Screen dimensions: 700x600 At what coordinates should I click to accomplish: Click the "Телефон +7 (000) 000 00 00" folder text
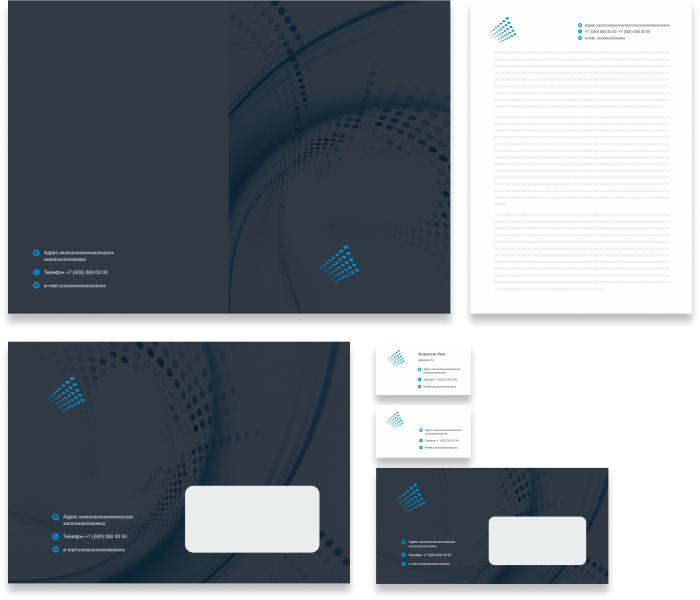(x=76, y=272)
